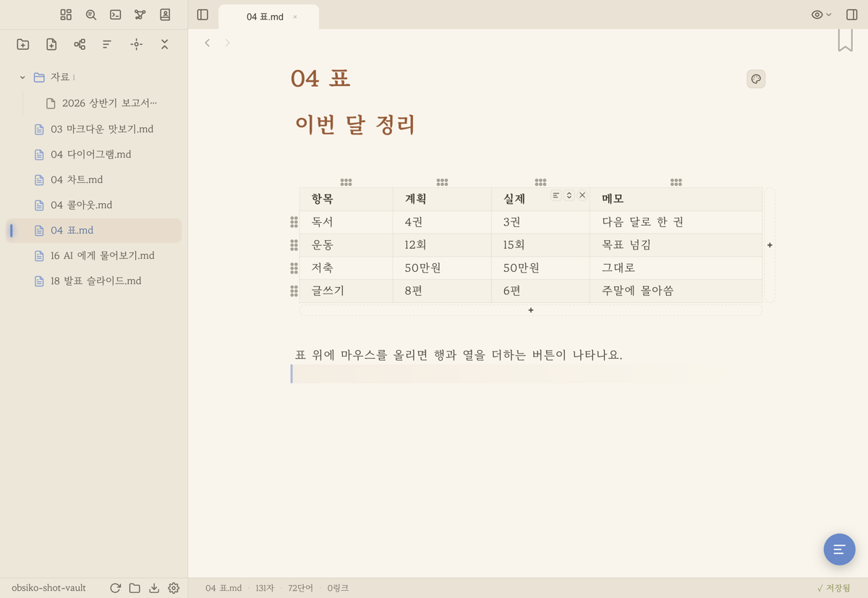868x598 pixels.
Task: Open 18 발표 슬라이드.md
Action: [94, 281]
